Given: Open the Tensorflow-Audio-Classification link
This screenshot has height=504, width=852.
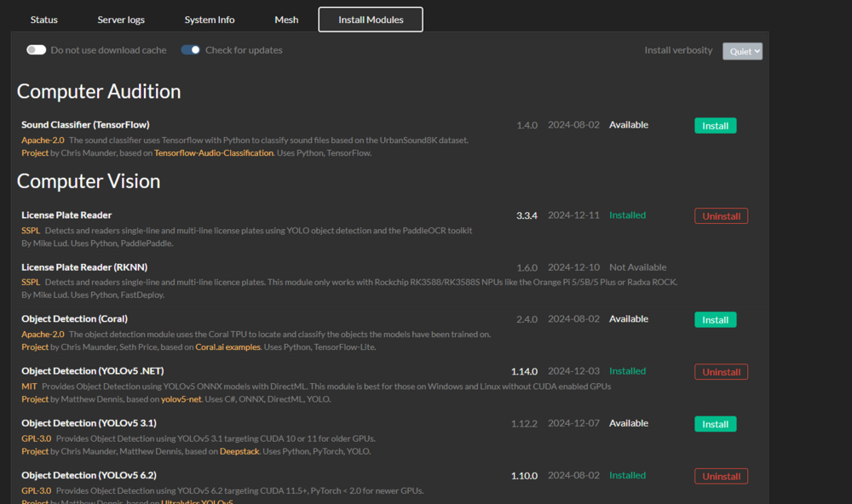Looking at the screenshot, I should point(214,153).
